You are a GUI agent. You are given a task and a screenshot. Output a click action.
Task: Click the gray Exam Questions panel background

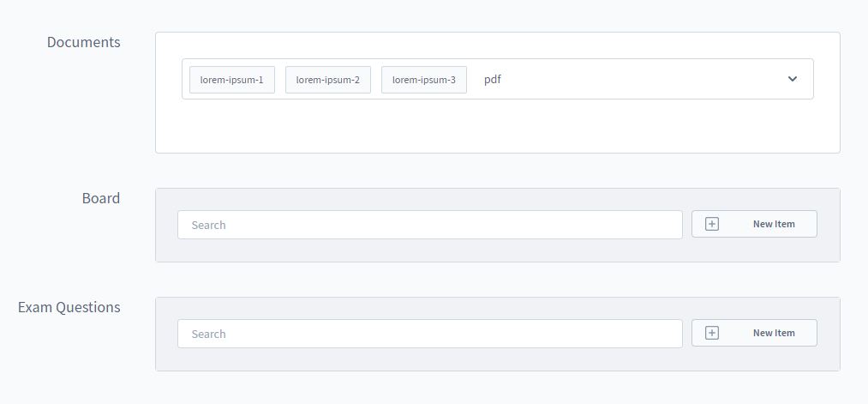(497, 359)
